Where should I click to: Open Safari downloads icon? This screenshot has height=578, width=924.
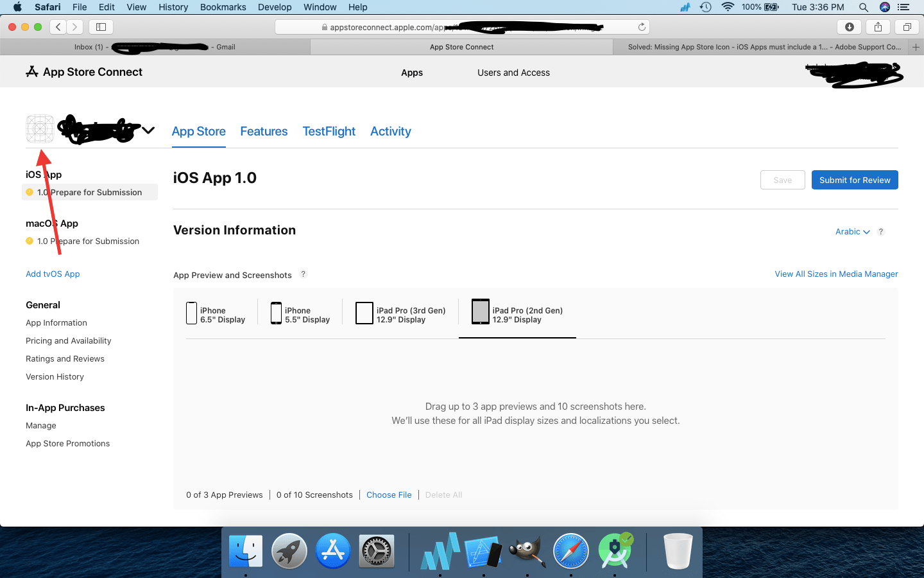pyautogui.click(x=850, y=27)
